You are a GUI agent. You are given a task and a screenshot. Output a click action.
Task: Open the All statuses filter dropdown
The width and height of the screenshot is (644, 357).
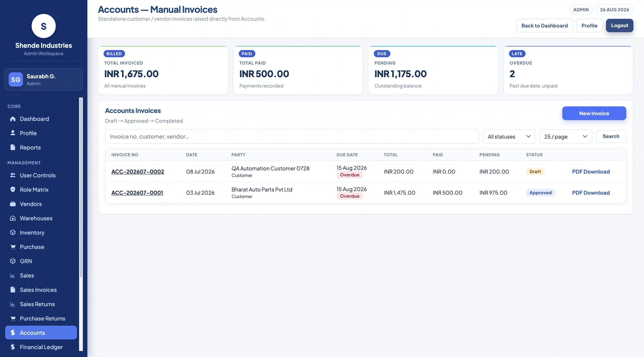[509, 136]
